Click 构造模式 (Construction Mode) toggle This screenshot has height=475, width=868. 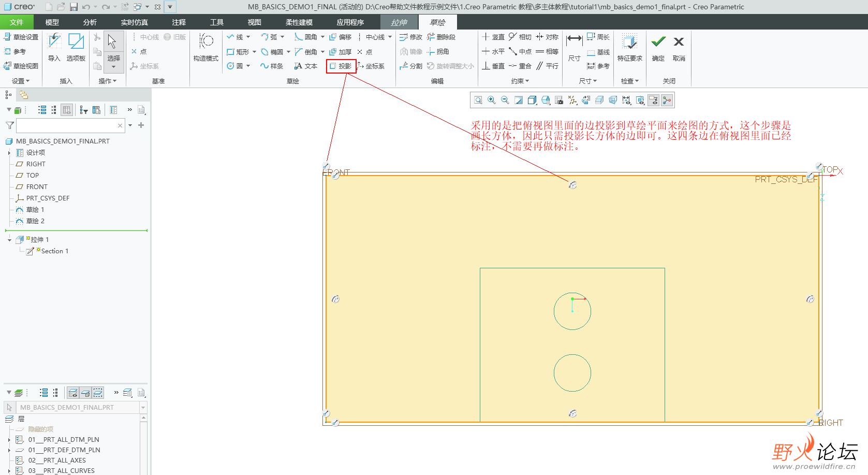coord(206,48)
